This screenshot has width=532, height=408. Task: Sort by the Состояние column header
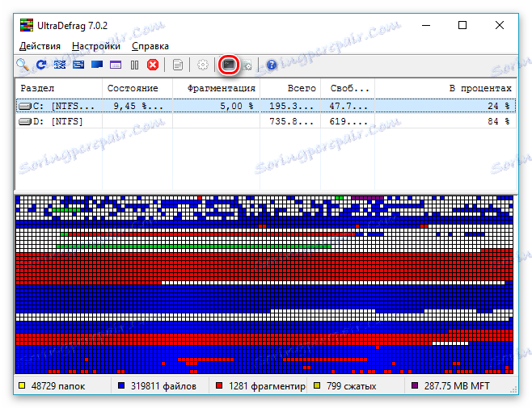[x=137, y=88]
